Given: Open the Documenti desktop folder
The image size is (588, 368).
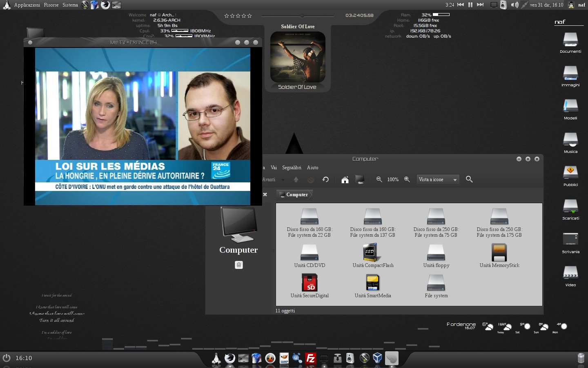Looking at the screenshot, I should [570, 43].
